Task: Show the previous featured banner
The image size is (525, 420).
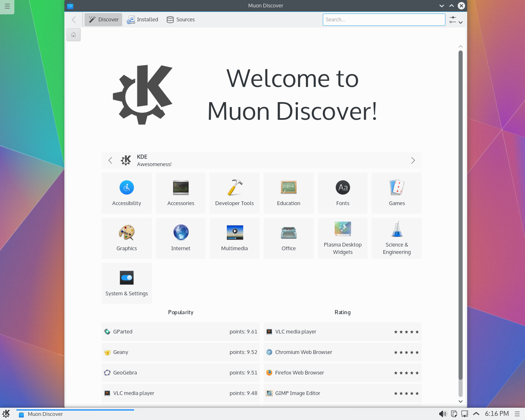Action: pos(110,160)
